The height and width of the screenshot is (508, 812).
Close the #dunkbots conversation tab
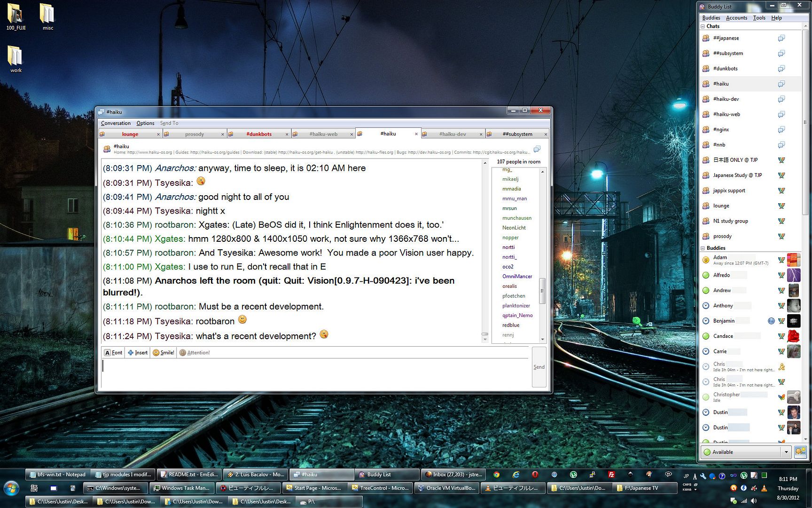point(287,135)
